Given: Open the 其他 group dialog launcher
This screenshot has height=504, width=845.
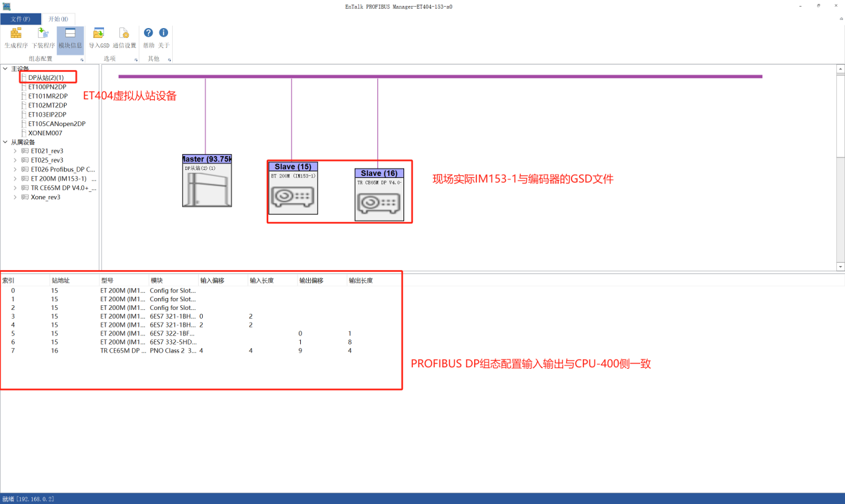Looking at the screenshot, I should tap(169, 60).
